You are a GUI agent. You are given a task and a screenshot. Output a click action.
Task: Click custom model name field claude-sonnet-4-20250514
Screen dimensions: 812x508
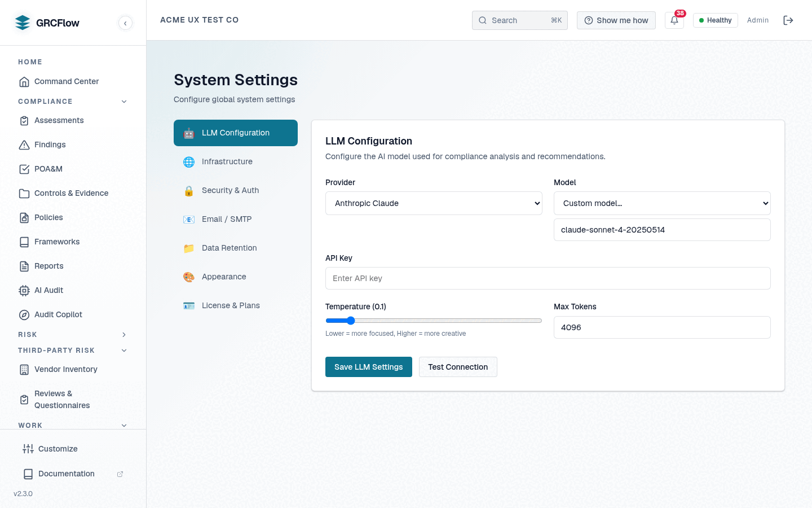[x=662, y=230]
